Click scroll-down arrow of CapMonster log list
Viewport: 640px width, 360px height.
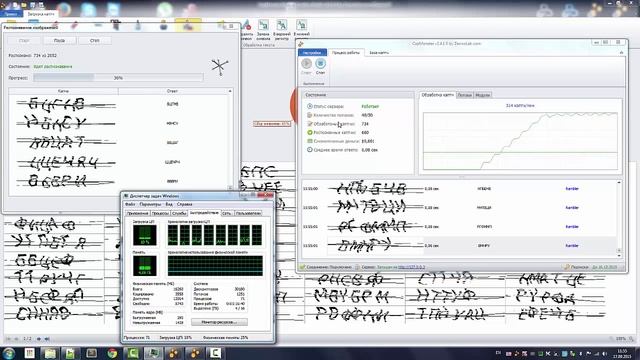619,255
